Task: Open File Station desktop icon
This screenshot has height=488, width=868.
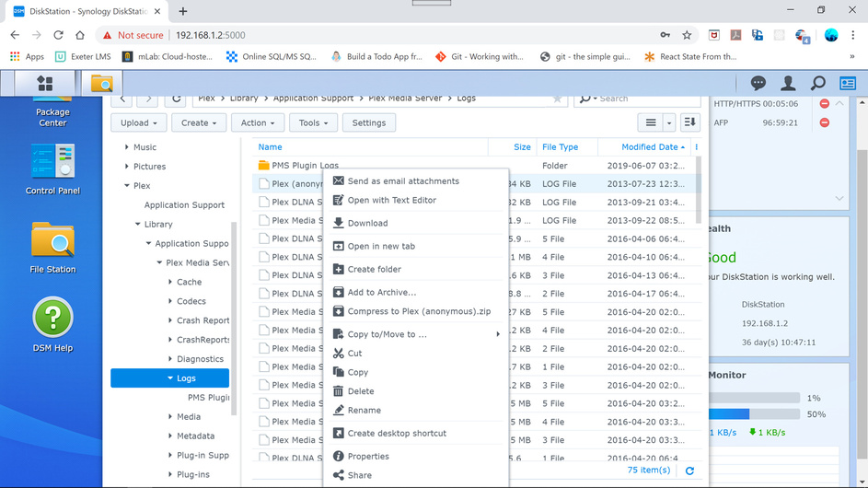Action: [52, 247]
